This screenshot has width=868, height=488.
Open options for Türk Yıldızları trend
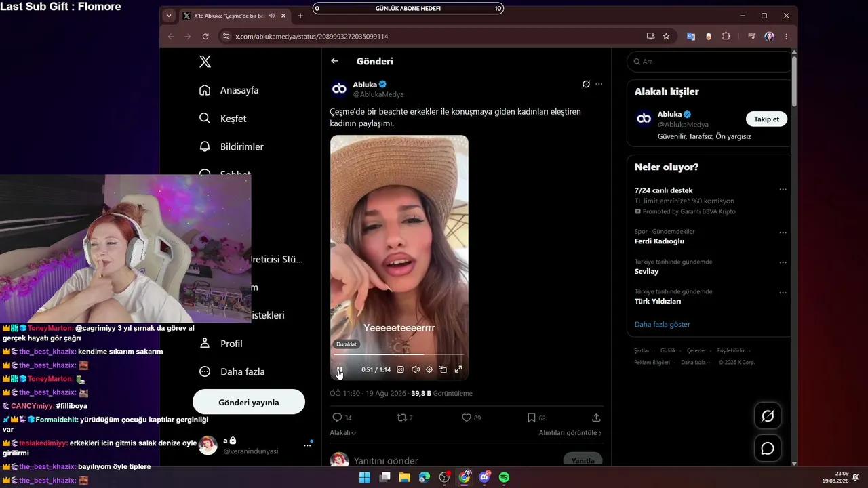pos(783,293)
